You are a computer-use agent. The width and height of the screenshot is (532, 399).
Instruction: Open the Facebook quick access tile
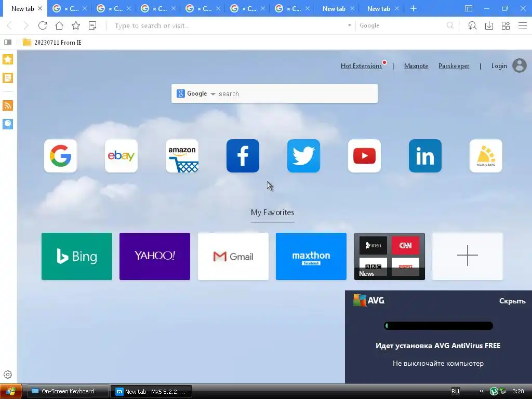point(243,156)
